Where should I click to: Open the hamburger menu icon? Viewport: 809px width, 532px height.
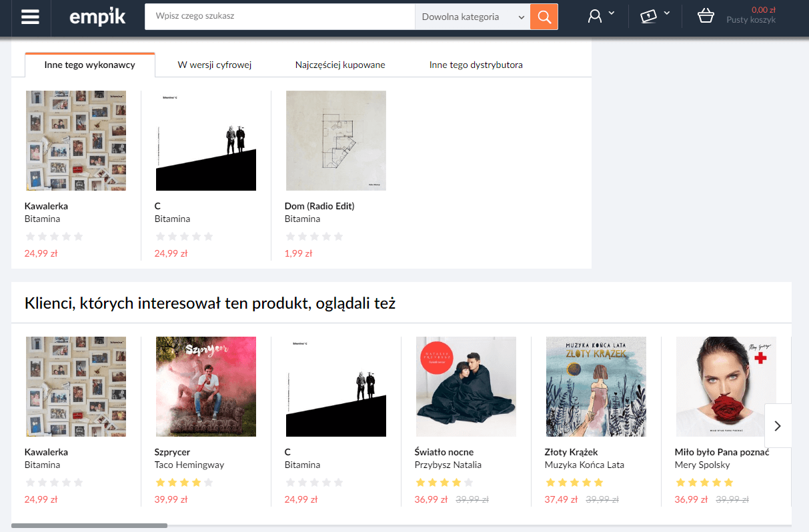(30, 17)
